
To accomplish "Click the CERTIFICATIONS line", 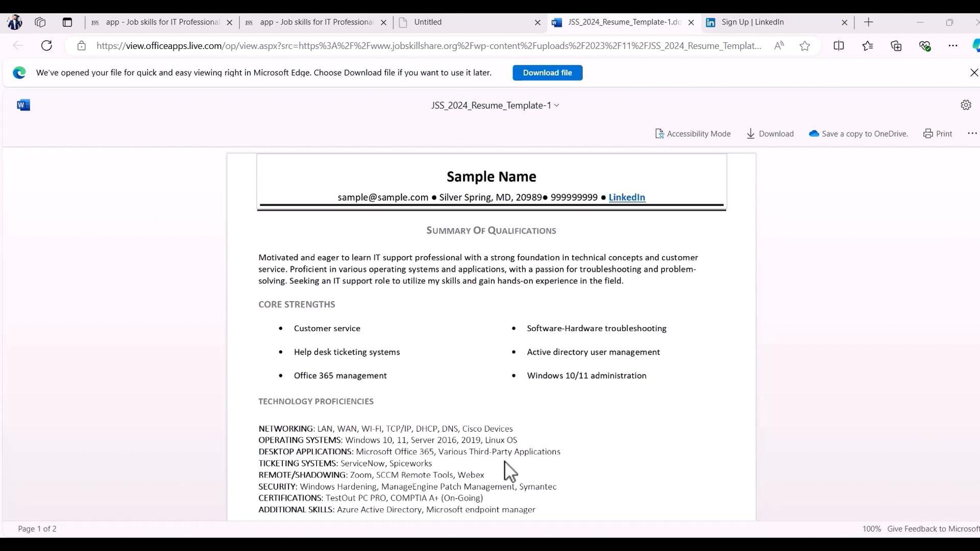I will pos(371,498).
